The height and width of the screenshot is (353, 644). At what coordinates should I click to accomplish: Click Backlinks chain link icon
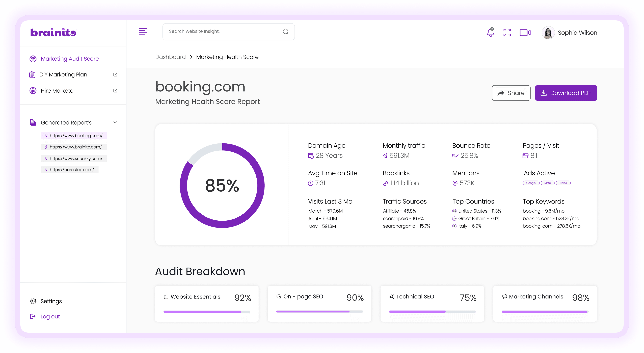pos(386,183)
